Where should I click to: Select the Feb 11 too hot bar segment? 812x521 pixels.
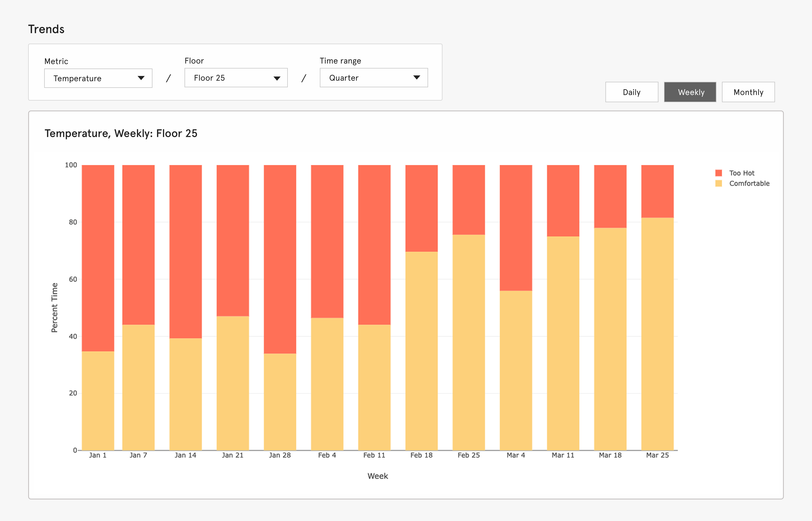[374, 245]
